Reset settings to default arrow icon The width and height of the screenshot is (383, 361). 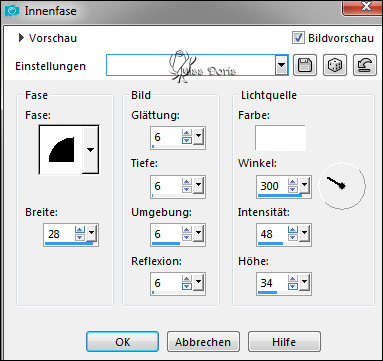tap(365, 65)
